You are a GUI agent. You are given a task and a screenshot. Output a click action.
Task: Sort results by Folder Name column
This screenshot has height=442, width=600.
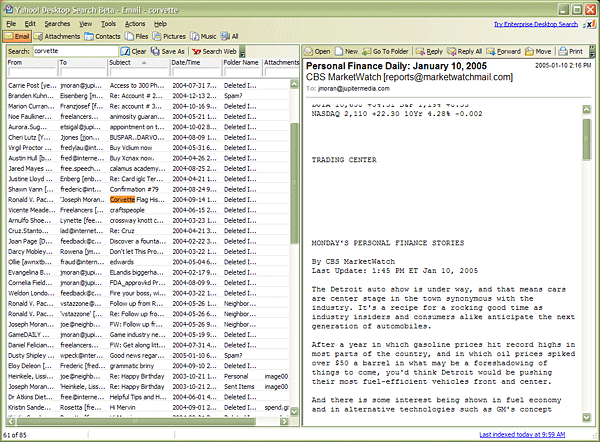pos(242,62)
